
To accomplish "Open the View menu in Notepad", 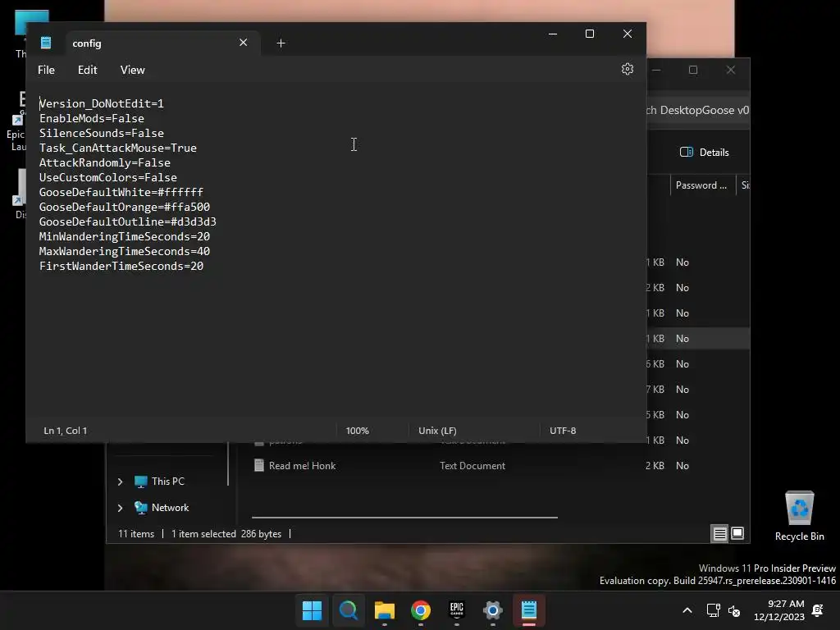I will pos(132,71).
